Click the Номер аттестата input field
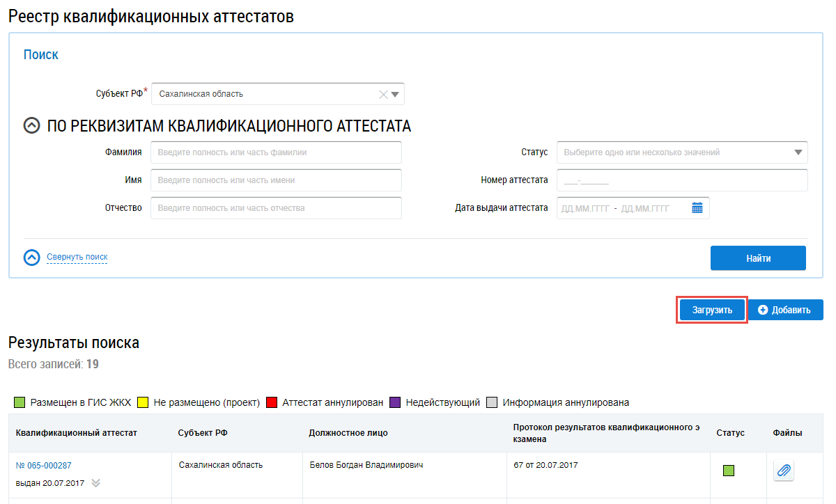 point(681,180)
